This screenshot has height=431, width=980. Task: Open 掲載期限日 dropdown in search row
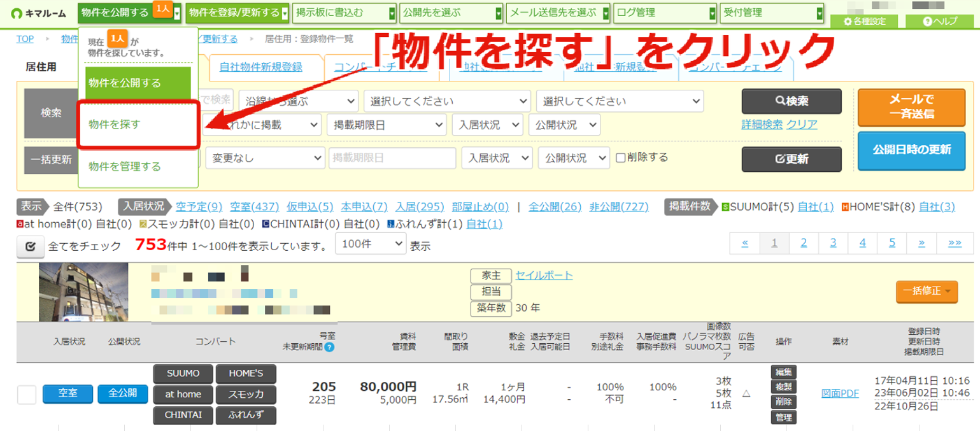(387, 125)
